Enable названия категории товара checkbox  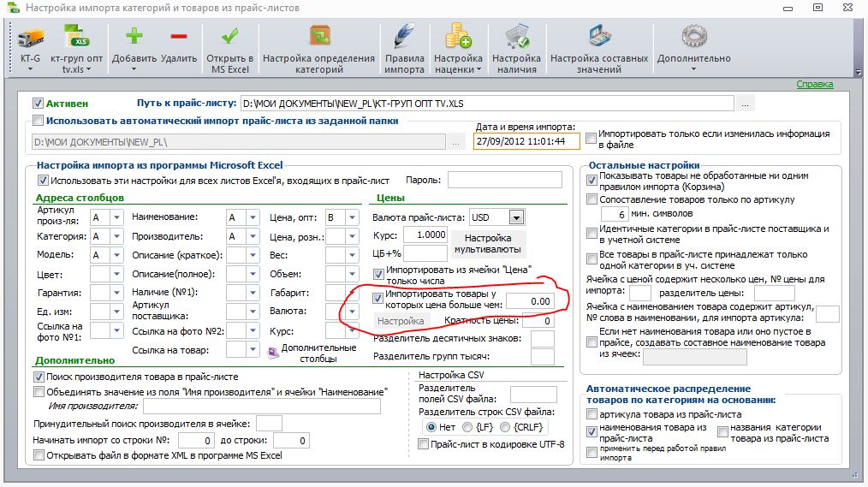point(722,431)
